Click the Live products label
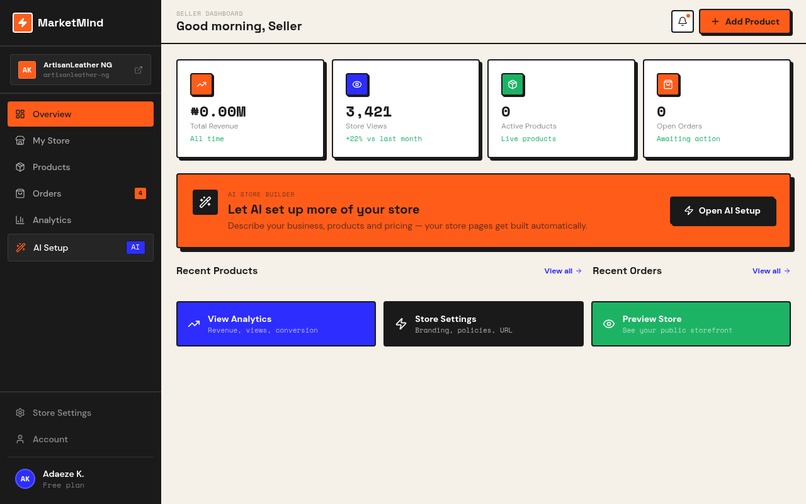Viewport: 806px width, 504px height. (x=528, y=139)
